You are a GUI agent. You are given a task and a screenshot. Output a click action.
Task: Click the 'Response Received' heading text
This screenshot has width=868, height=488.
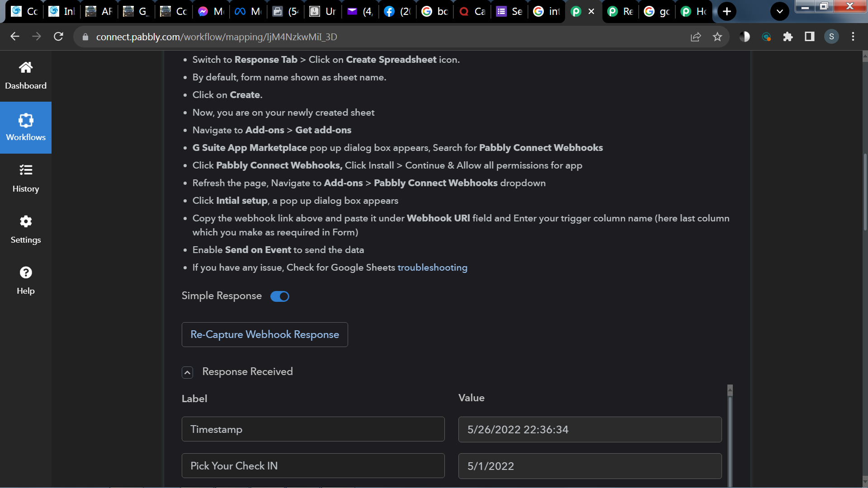point(248,371)
